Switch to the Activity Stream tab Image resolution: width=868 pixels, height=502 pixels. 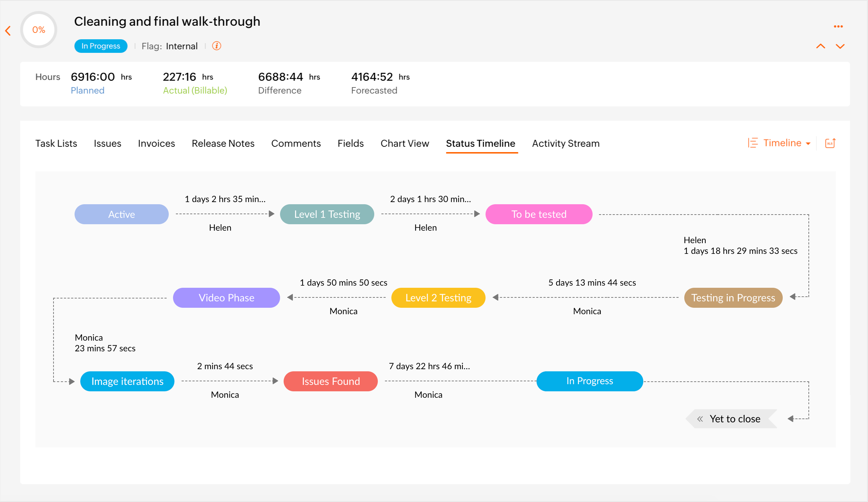565,144
